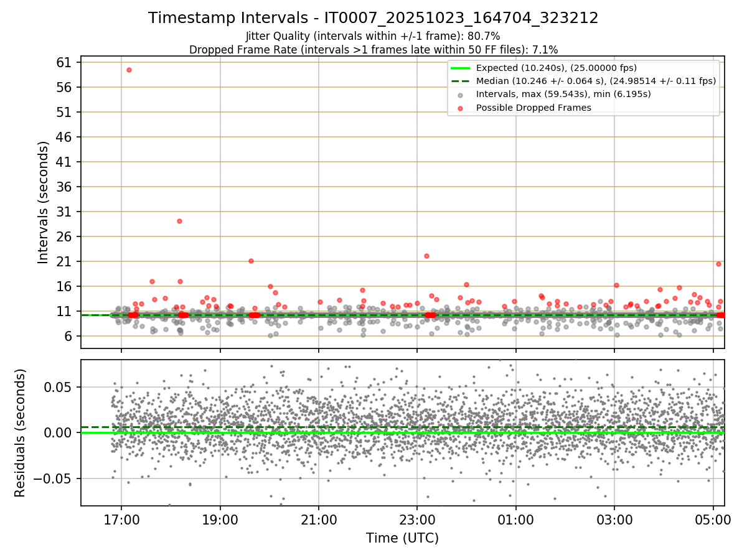Click the 31 tick label on the intervals axis
This screenshot has height=560, width=747.
click(65, 212)
